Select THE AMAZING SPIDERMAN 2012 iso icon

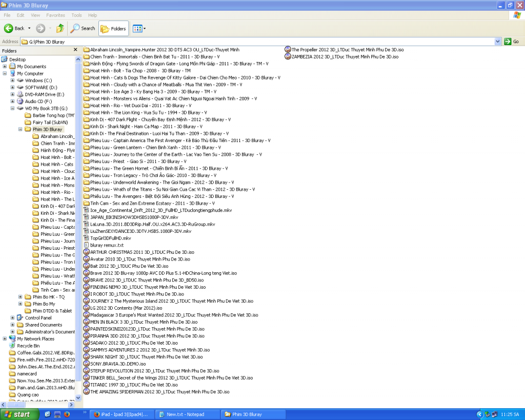point(86,391)
